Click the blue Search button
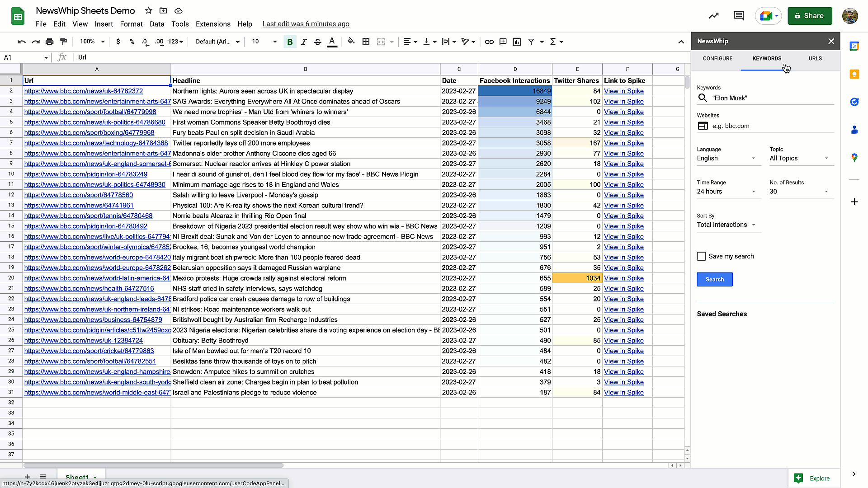Screen dimensions: 868x488 [714, 279]
